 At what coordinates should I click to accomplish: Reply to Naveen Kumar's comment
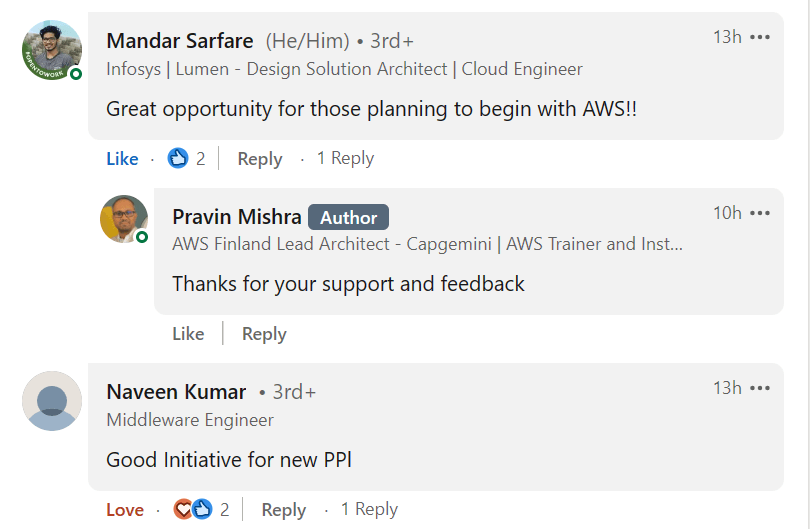pos(284,509)
